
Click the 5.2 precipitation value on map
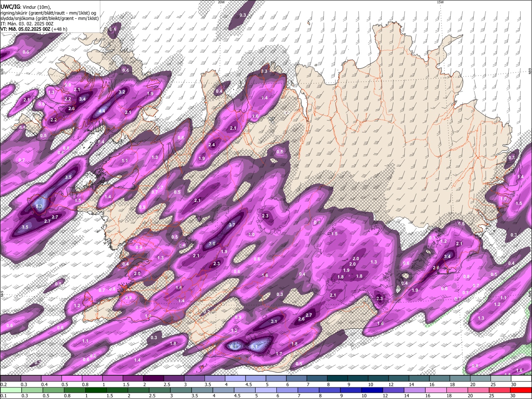point(40,206)
